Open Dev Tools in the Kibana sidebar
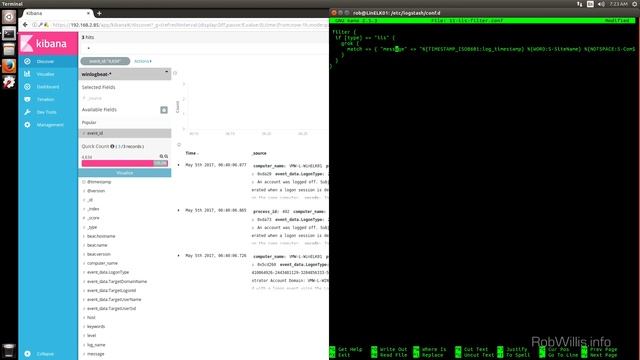 [48, 112]
